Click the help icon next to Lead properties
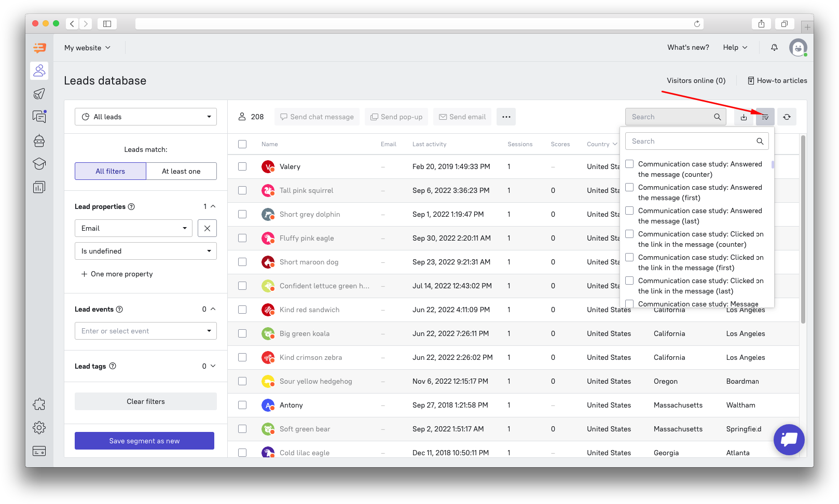 [131, 206]
